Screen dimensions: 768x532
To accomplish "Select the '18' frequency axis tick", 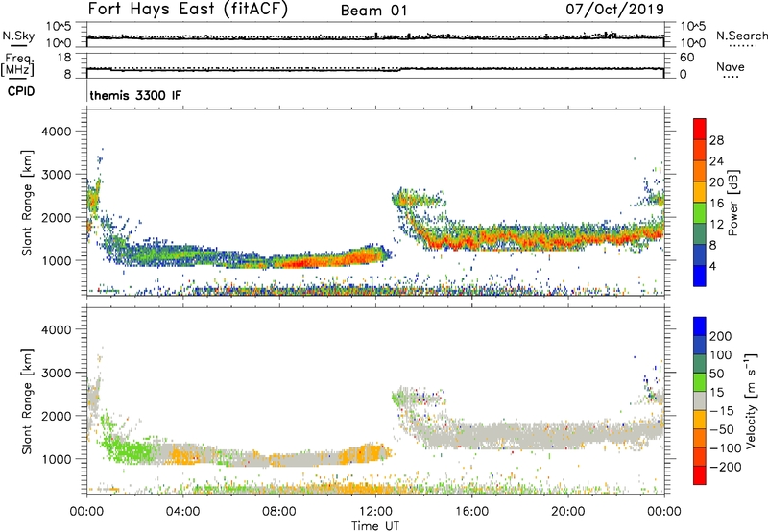I will (x=64, y=58).
